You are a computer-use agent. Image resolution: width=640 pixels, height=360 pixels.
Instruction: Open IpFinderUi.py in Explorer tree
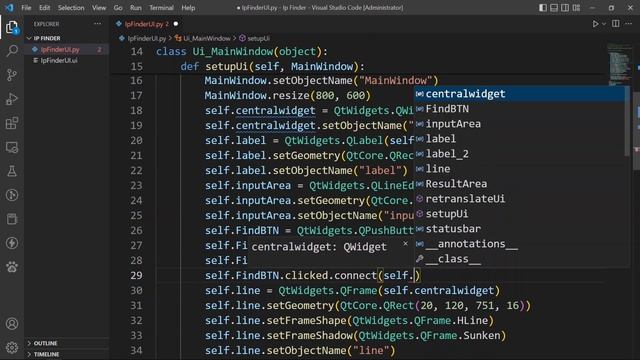[60, 49]
